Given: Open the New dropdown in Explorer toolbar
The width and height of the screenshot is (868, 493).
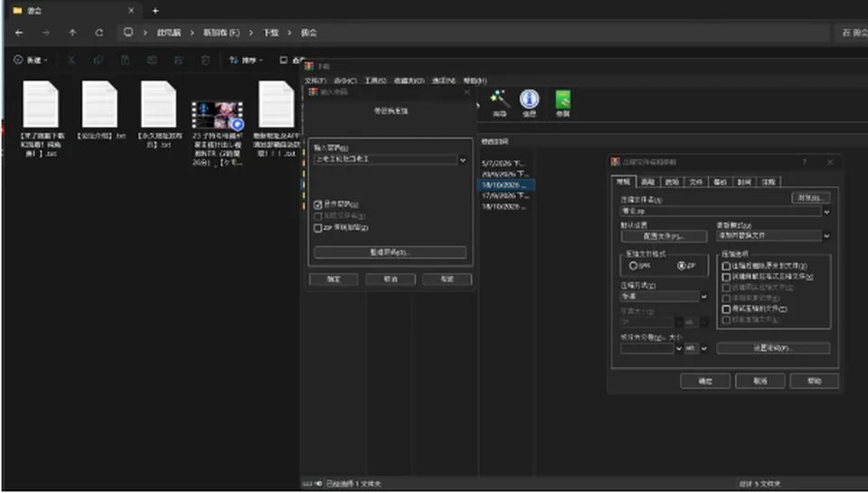Looking at the screenshot, I should point(31,60).
